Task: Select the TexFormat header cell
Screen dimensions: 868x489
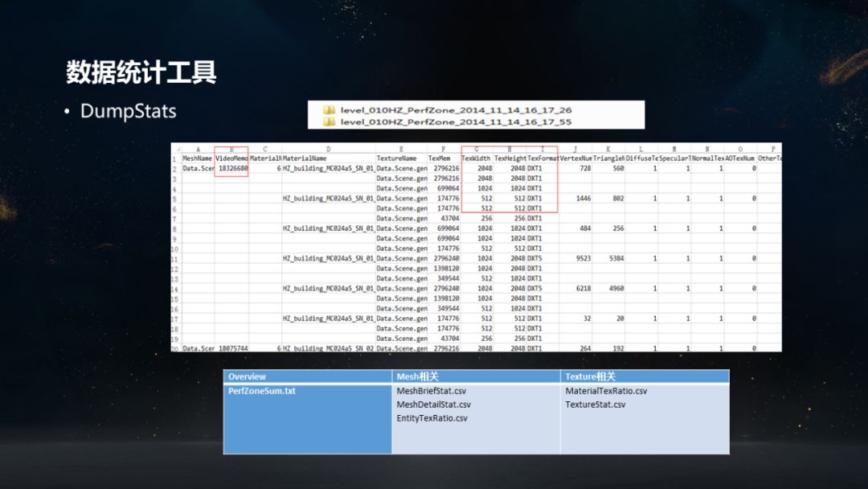Action: click(x=542, y=158)
